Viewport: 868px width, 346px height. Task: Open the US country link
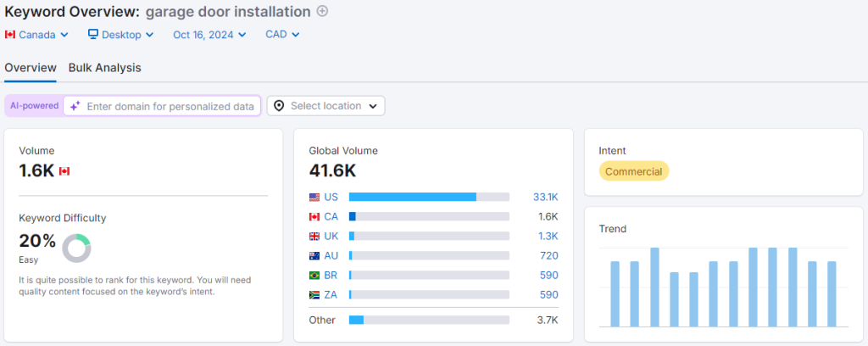click(331, 197)
